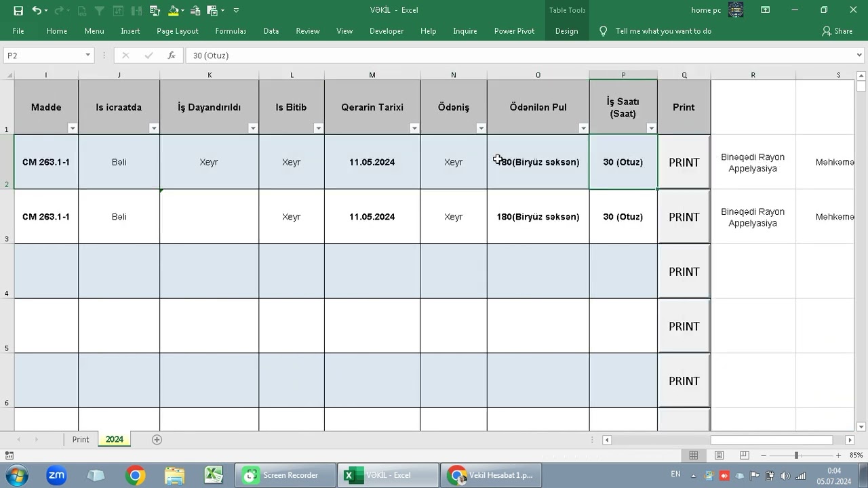Screen dimensions: 868x488
Task: Open the File menu
Action: [18, 31]
